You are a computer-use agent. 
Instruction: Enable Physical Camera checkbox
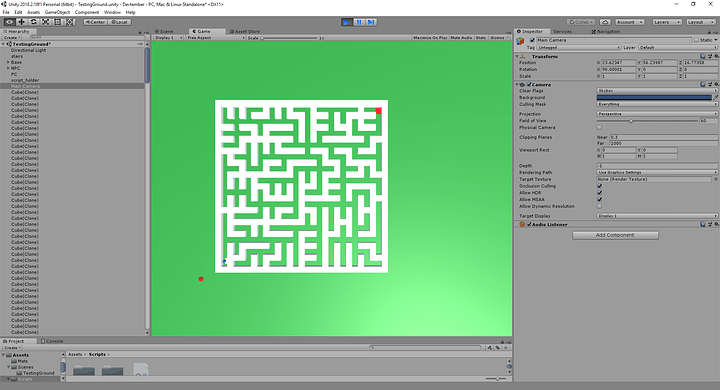[599, 128]
